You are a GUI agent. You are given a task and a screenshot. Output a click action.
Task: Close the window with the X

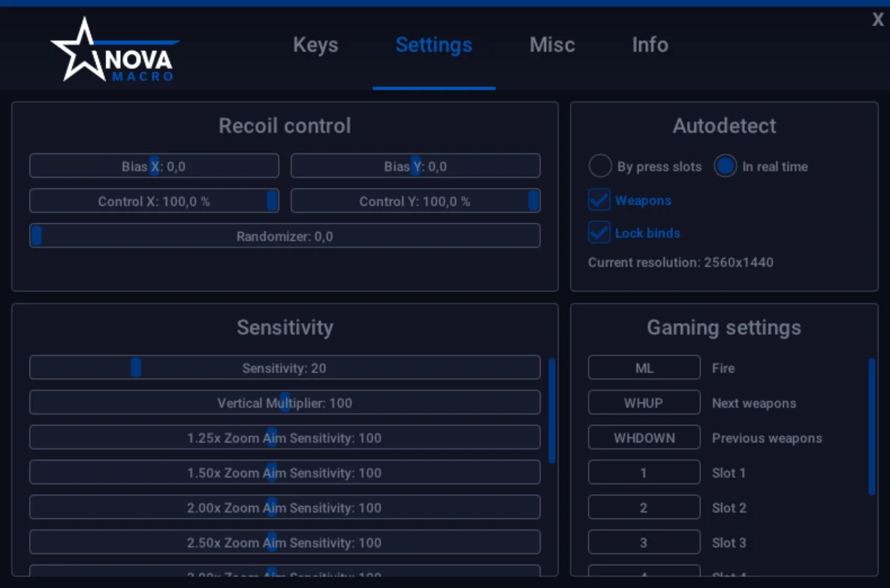877,20
